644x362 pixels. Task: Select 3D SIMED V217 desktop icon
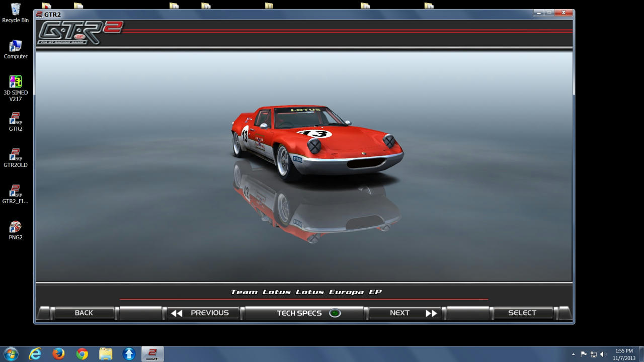16,88
